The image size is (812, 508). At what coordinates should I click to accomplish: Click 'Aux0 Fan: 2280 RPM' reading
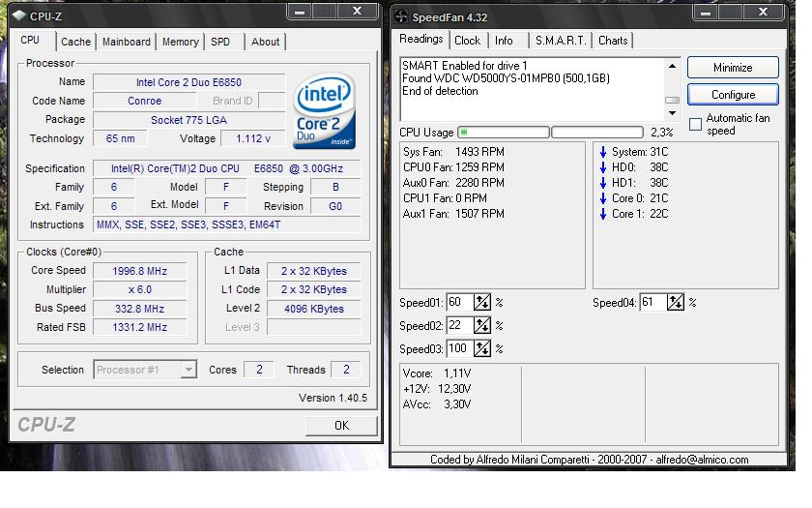pyautogui.click(x=453, y=183)
